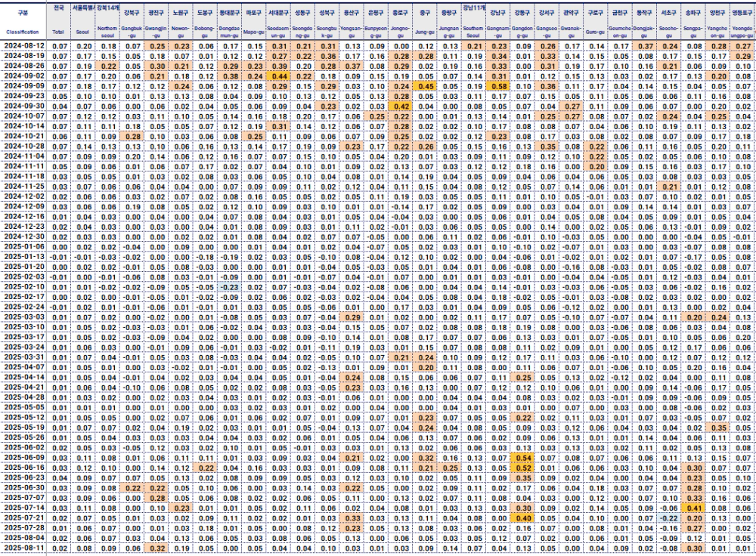Select the 중구 Jung-gu column header

point(425,21)
